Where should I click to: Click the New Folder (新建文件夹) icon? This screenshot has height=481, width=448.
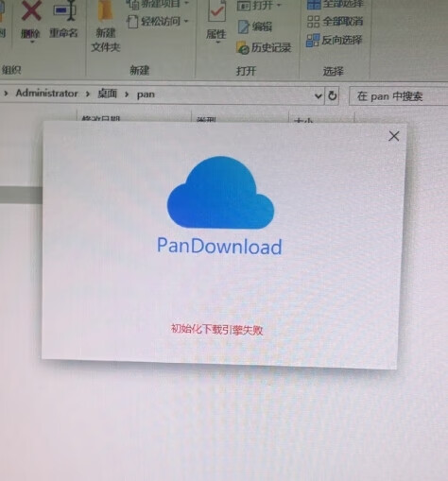[105, 10]
